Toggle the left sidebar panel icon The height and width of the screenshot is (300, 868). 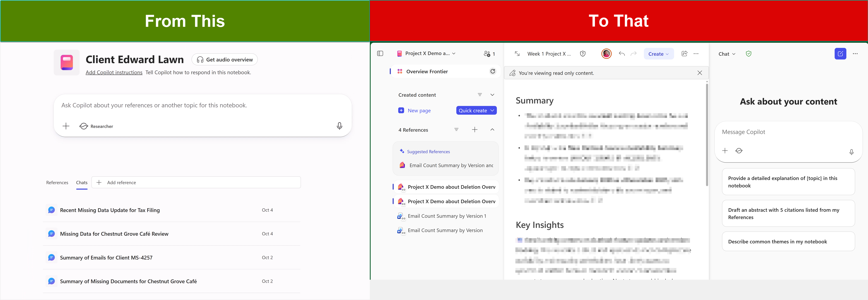[380, 53]
